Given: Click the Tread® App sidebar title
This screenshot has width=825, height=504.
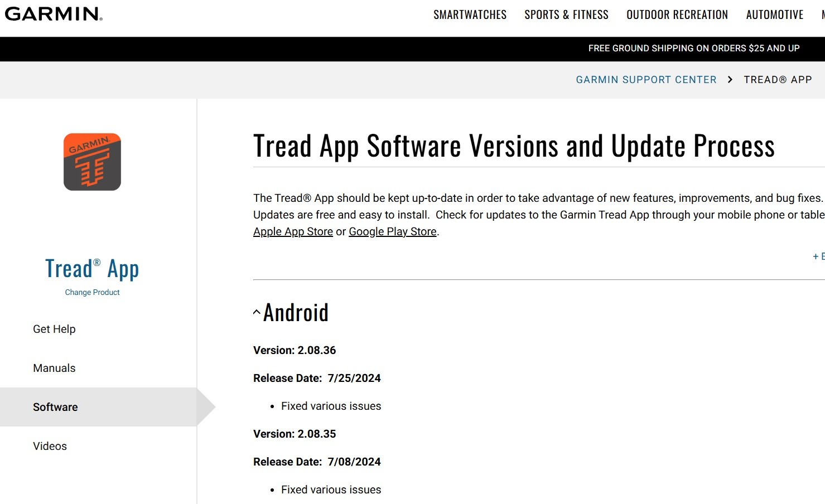Looking at the screenshot, I should [x=92, y=269].
